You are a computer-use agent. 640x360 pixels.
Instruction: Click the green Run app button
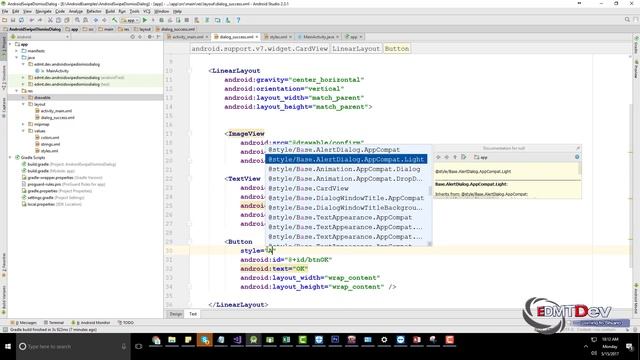coord(144,20)
